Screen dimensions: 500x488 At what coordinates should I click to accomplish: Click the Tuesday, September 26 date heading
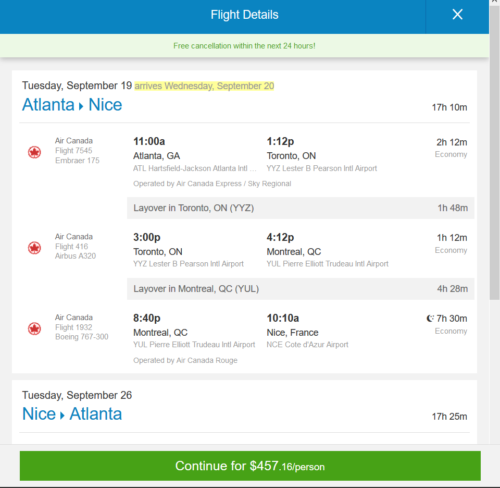tap(77, 395)
